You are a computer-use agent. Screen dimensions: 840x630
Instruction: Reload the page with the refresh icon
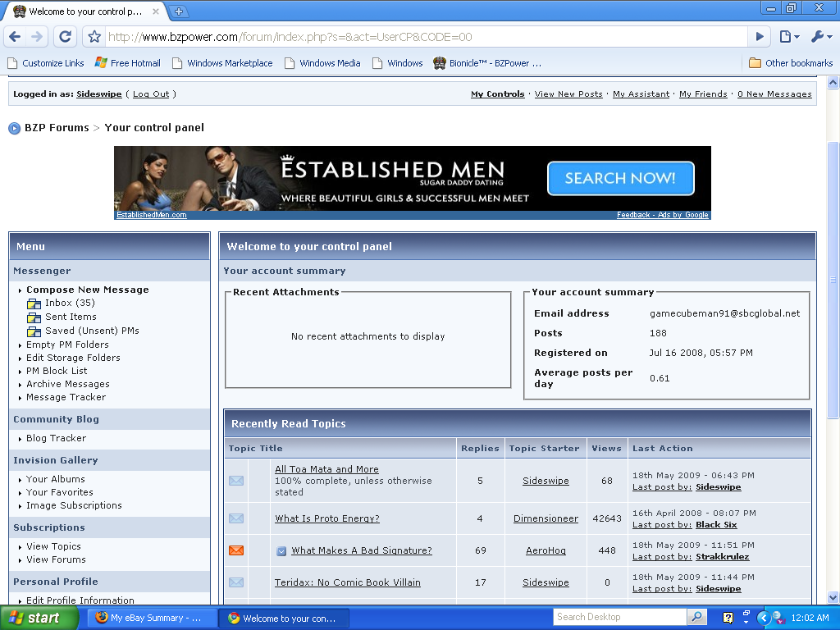(65, 36)
